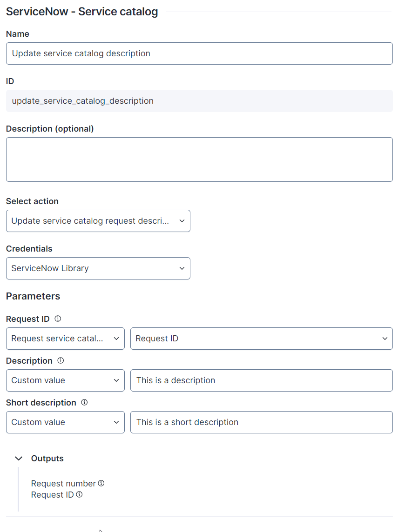
Task: Click the info icon beside Short description
Action: (84, 402)
